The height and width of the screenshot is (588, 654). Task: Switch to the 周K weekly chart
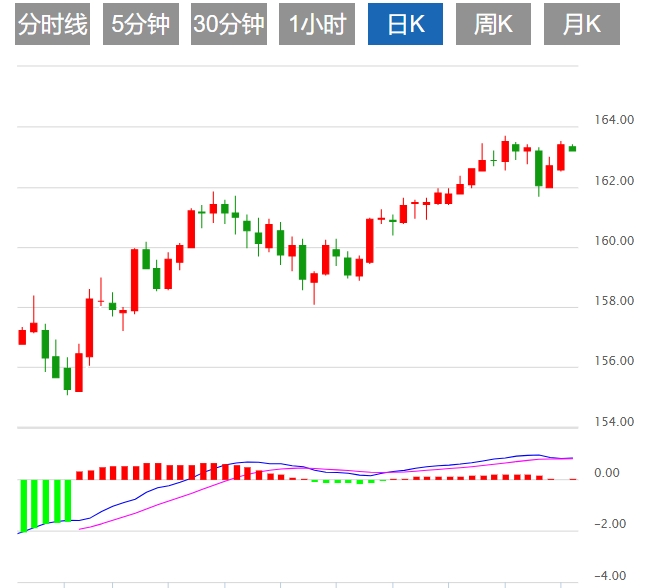coord(493,25)
